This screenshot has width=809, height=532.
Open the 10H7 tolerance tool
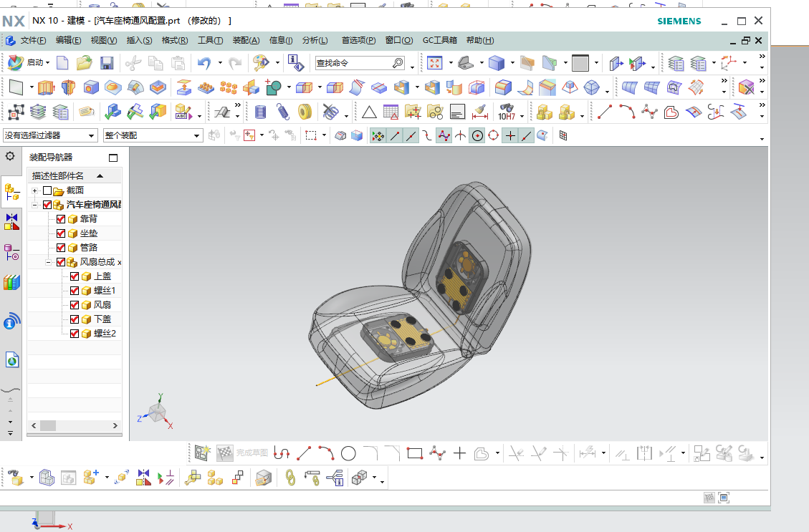[506, 112]
